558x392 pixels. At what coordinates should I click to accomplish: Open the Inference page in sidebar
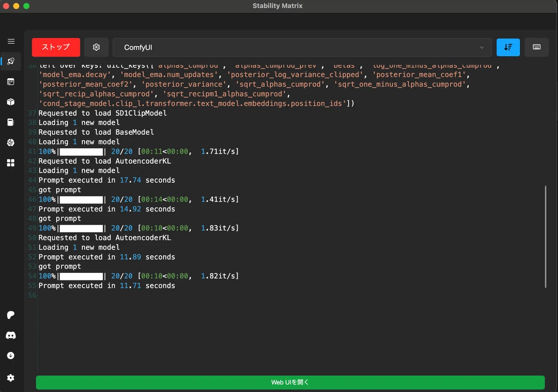point(11,82)
